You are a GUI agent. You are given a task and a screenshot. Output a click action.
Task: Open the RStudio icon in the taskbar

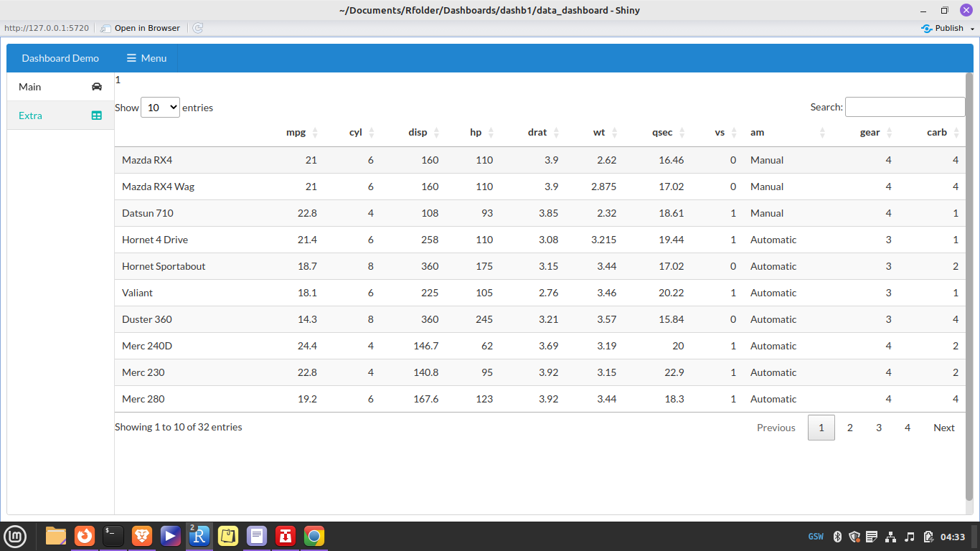(x=199, y=536)
